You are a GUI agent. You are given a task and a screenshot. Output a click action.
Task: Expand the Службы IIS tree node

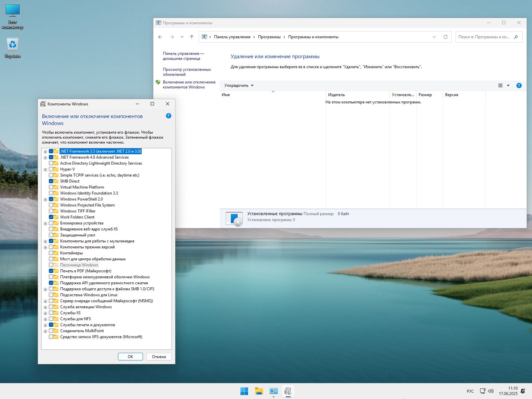click(46, 313)
